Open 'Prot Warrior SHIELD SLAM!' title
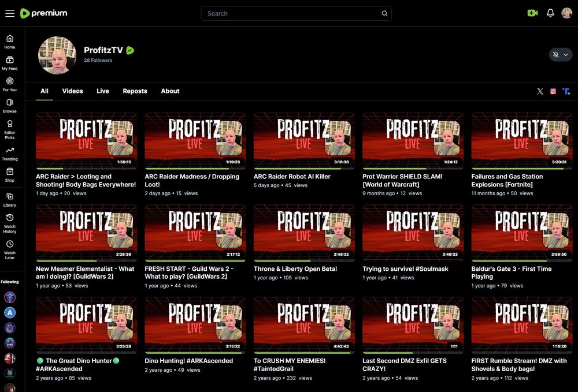 [x=402, y=180]
